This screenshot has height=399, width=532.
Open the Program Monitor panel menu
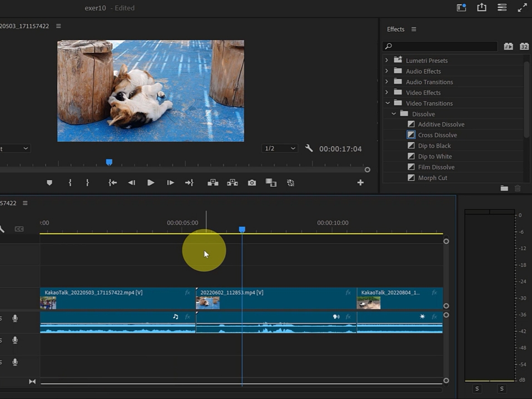click(x=58, y=26)
